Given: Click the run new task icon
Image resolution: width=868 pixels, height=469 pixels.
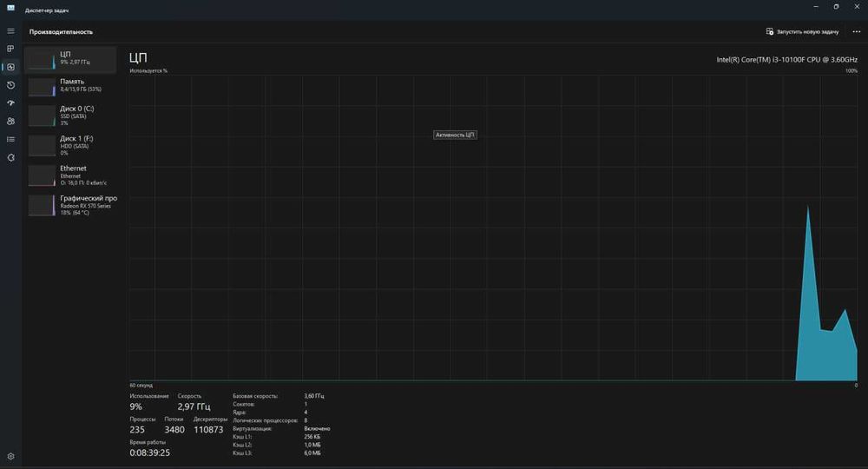Looking at the screenshot, I should pyautogui.click(x=769, y=31).
